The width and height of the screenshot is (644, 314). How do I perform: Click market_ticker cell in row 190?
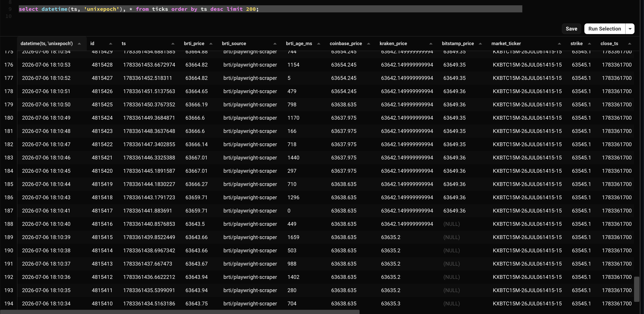point(527,251)
